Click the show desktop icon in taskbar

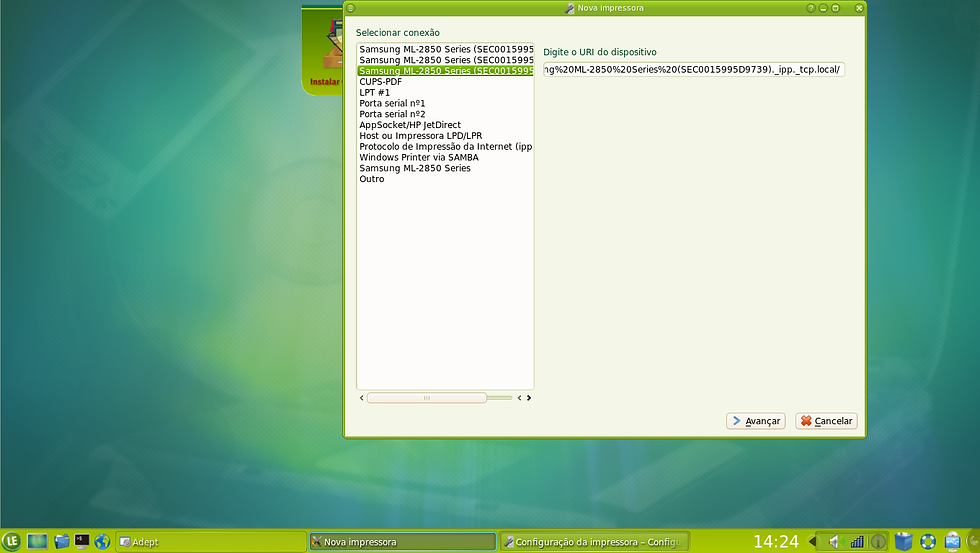coord(37,541)
